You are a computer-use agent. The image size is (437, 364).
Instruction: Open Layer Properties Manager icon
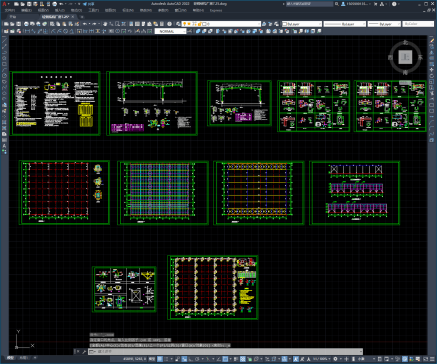[x=178, y=24]
